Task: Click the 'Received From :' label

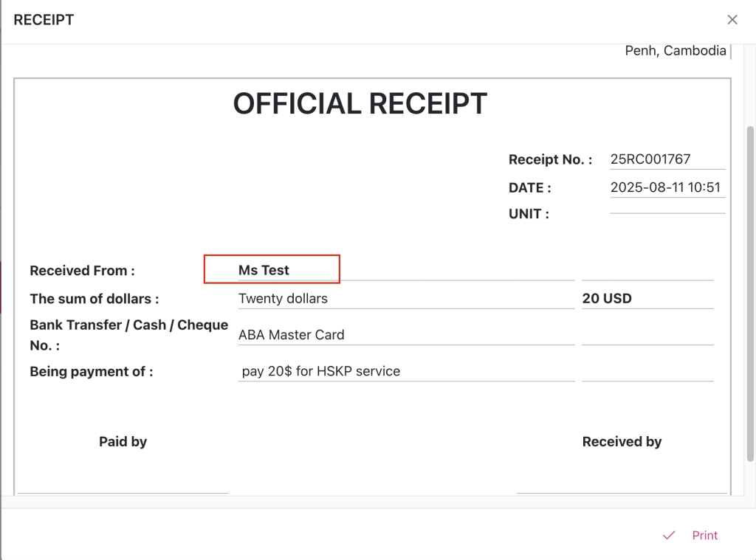Action: pos(82,271)
